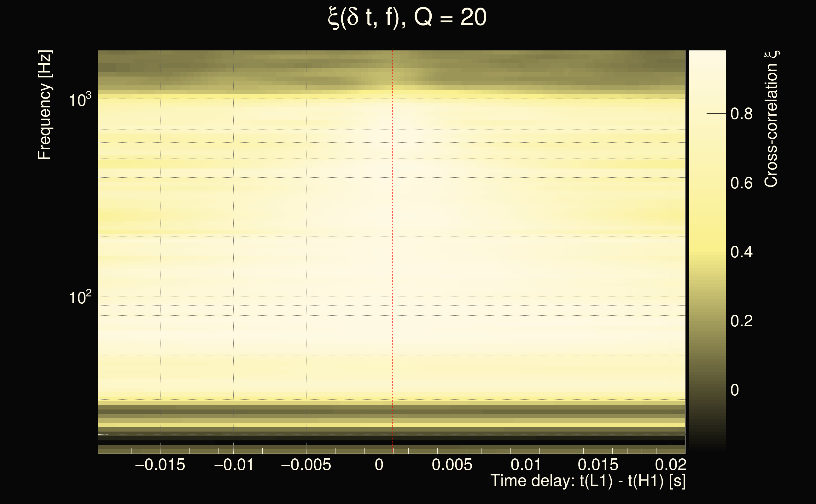Click the 0.01 time delay tick label

pos(525,465)
